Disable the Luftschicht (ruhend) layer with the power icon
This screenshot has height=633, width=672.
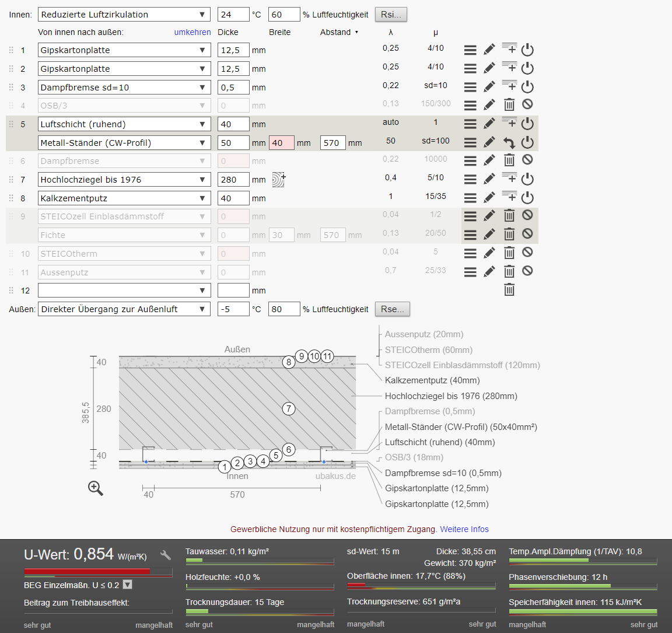(x=527, y=124)
